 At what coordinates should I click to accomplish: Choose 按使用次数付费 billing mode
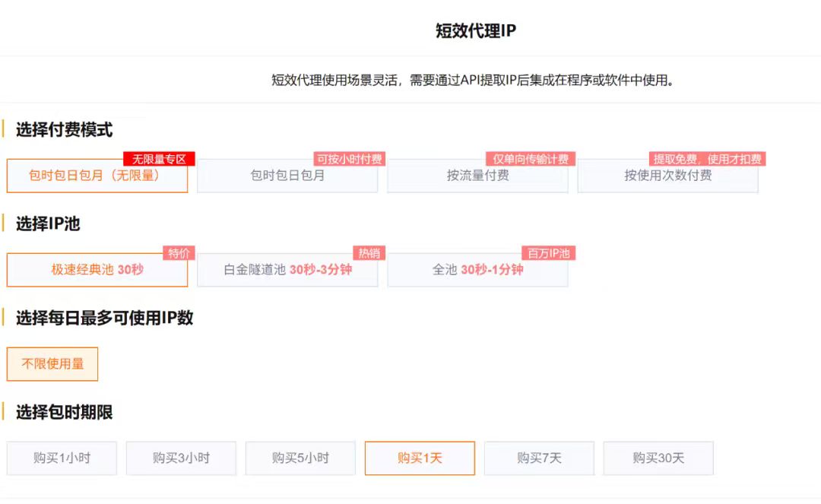667,176
